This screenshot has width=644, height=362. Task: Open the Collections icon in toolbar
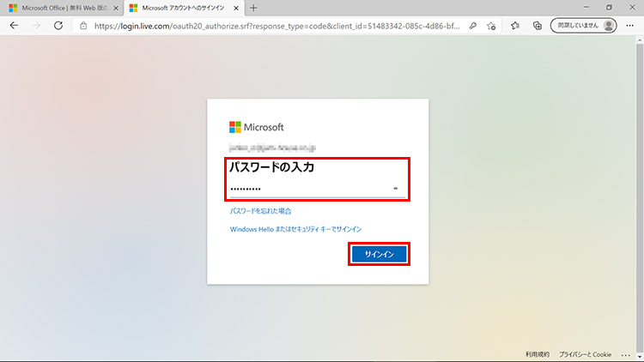click(537, 26)
